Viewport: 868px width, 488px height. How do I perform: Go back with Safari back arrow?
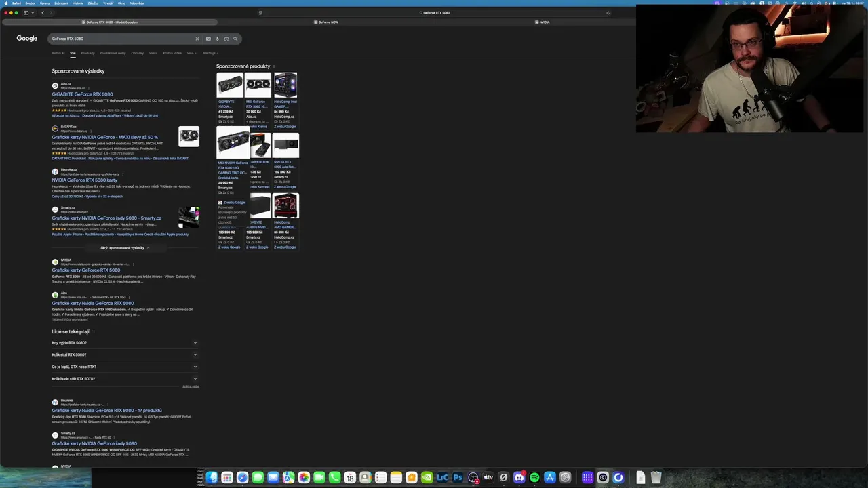tap(43, 12)
